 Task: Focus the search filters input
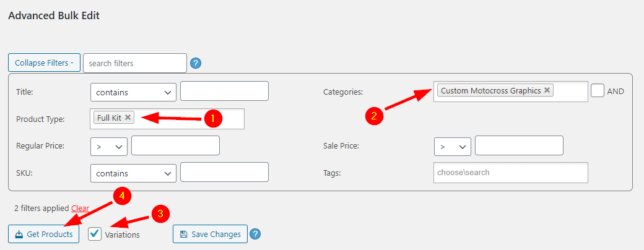point(134,63)
